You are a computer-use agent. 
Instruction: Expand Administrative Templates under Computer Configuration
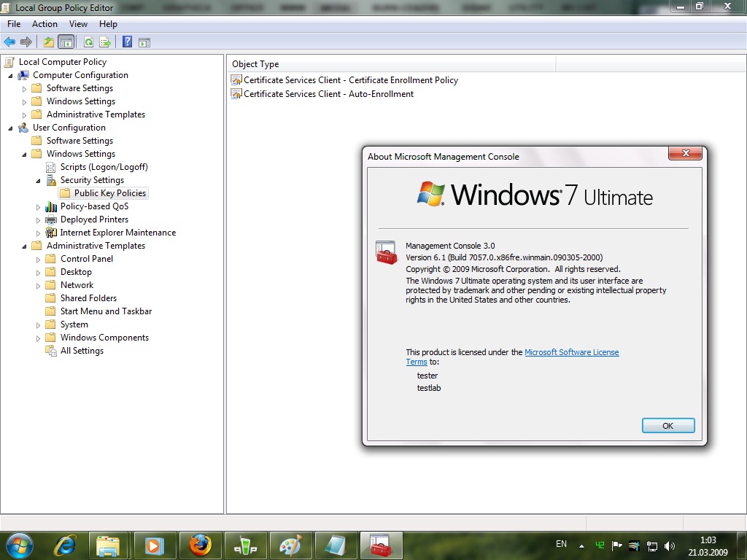coord(24,114)
